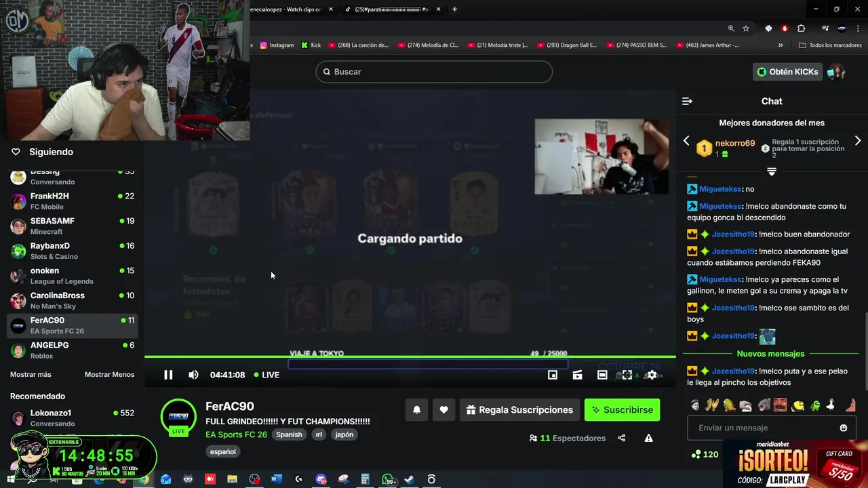The image size is (868, 488).
Task: Open the clip creation clapperboard icon
Action: point(577,375)
